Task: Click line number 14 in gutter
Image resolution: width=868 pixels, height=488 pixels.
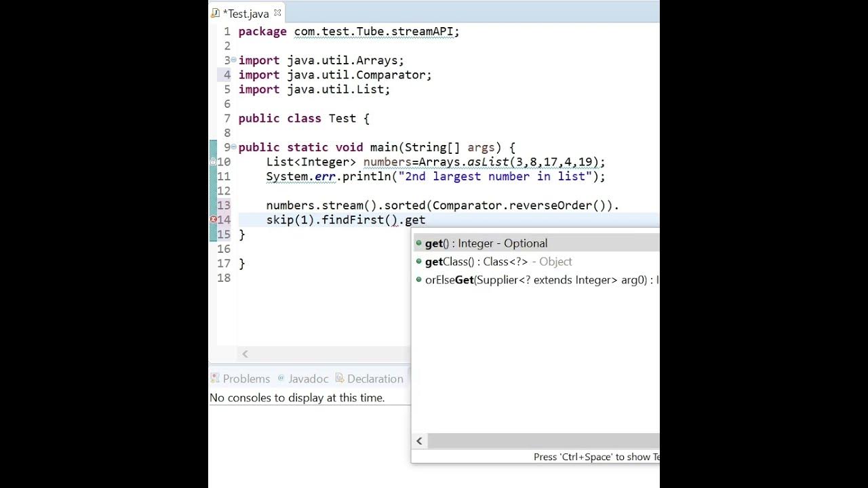Action: point(224,220)
